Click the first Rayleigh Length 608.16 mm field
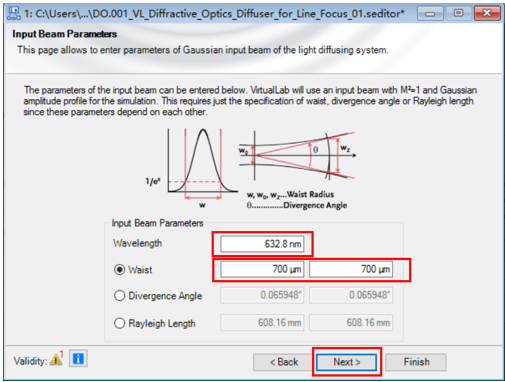Image resolution: width=505 pixels, height=382 pixels. pyautogui.click(x=262, y=322)
